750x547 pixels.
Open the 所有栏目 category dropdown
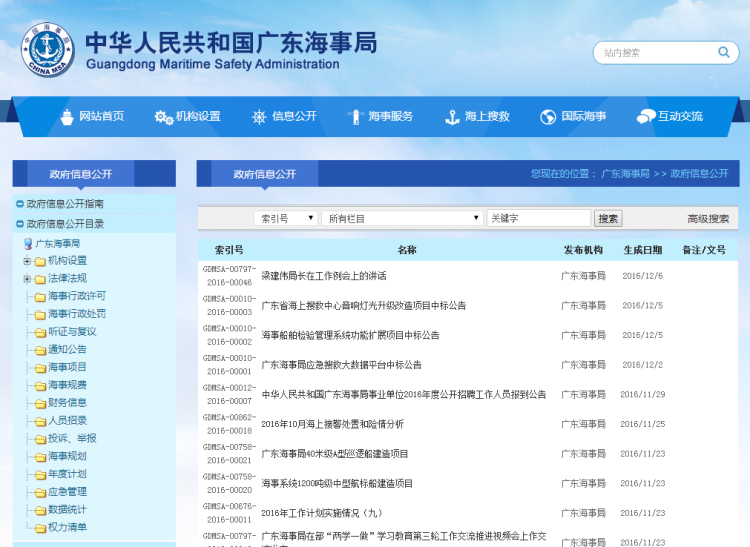coord(401,218)
